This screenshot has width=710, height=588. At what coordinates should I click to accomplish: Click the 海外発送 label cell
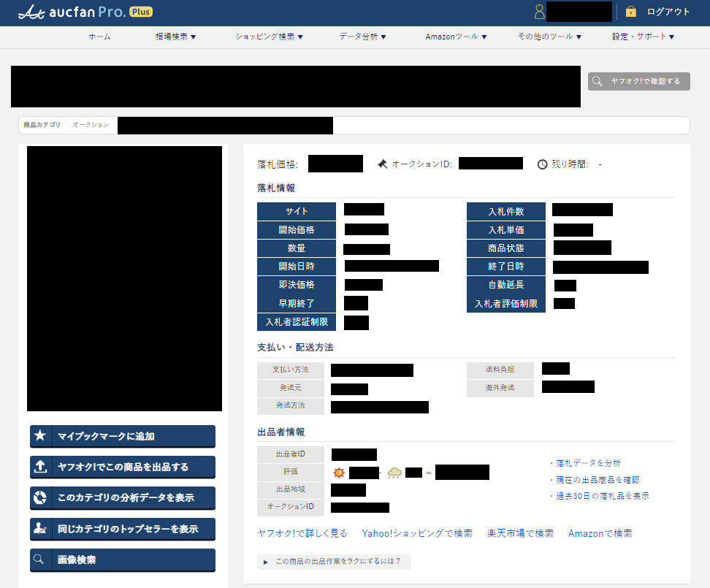500,388
